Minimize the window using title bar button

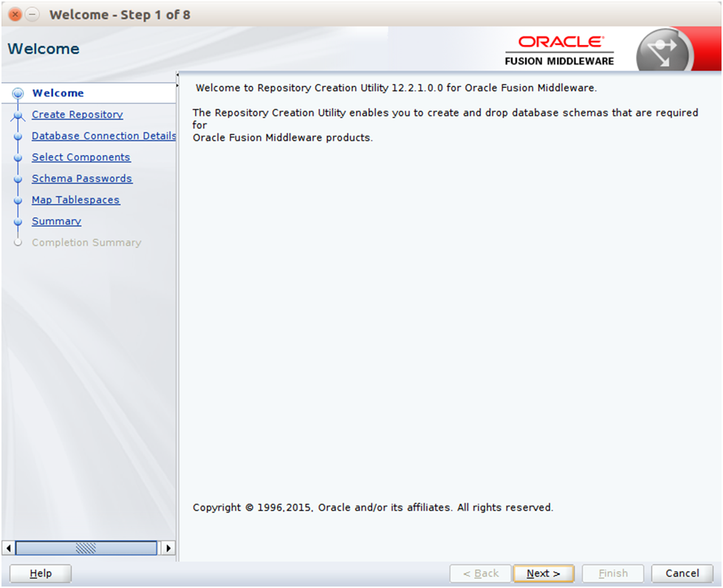pos(32,15)
